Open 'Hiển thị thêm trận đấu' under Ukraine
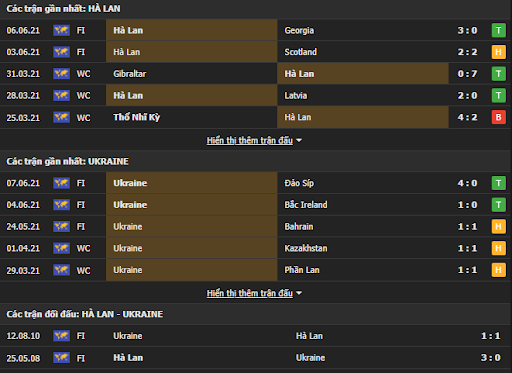Viewport: 512px width, 373px height. click(250, 293)
